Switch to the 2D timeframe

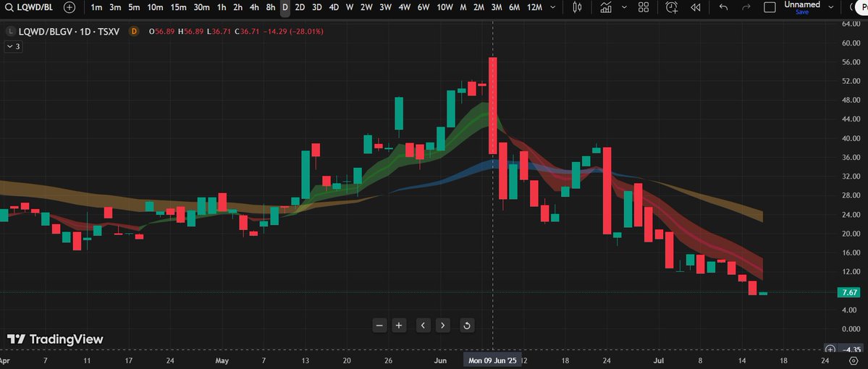(300, 7)
